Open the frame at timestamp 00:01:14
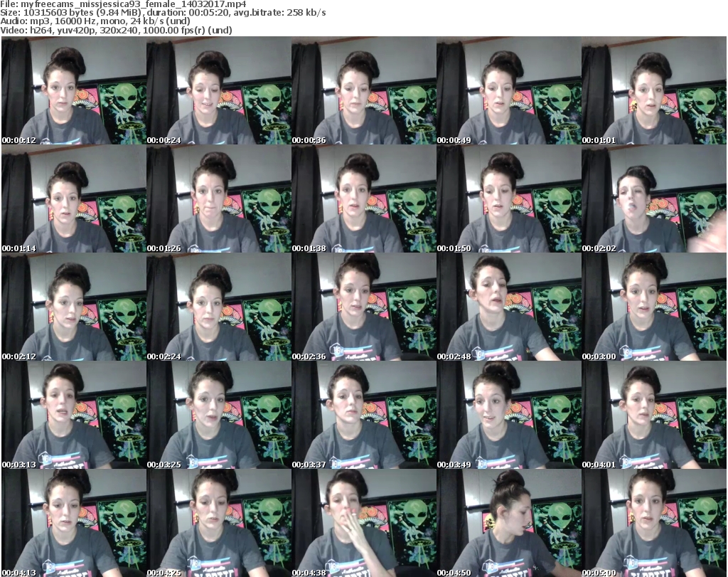 pos(74,198)
